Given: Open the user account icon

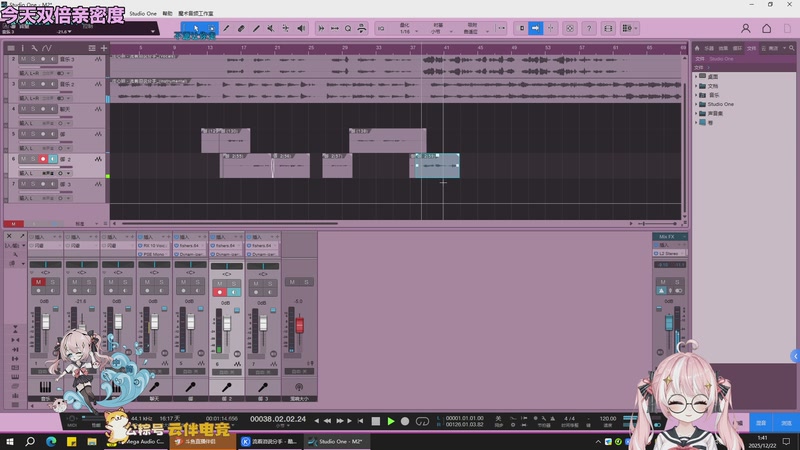Looking at the screenshot, I should tap(745, 29).
